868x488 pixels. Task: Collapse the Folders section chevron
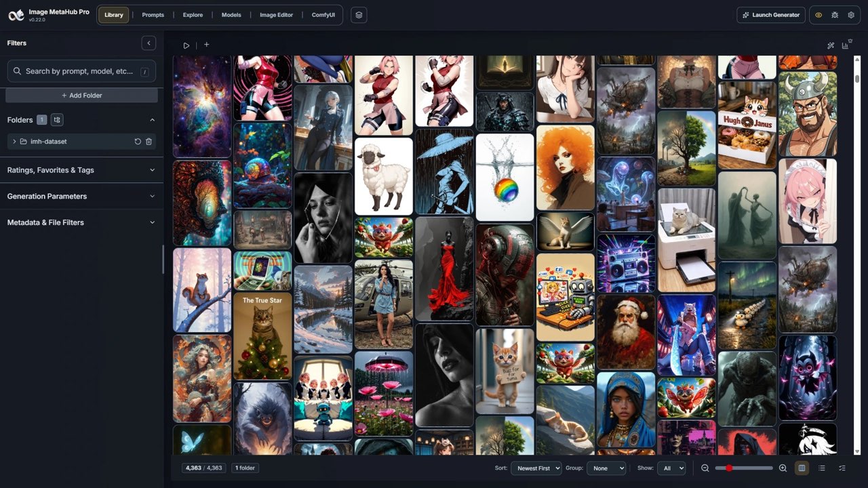coord(152,120)
